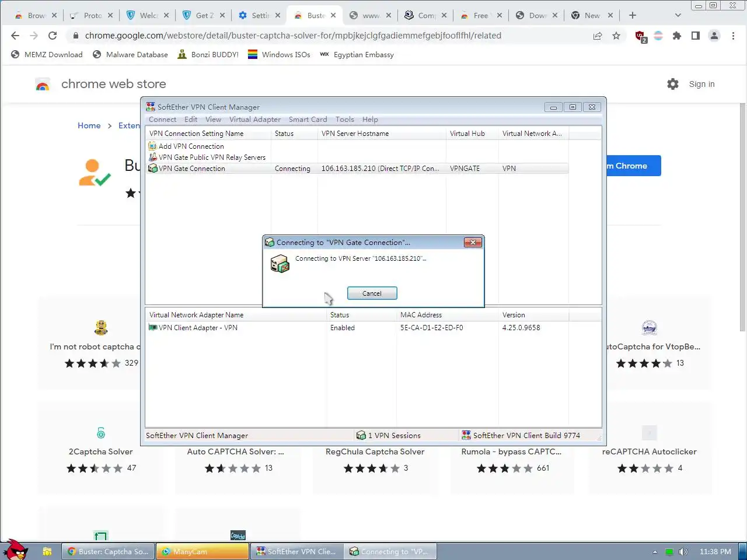This screenshot has width=747, height=560.
Task: Open a new Chrome tab
Action: [x=633, y=15]
